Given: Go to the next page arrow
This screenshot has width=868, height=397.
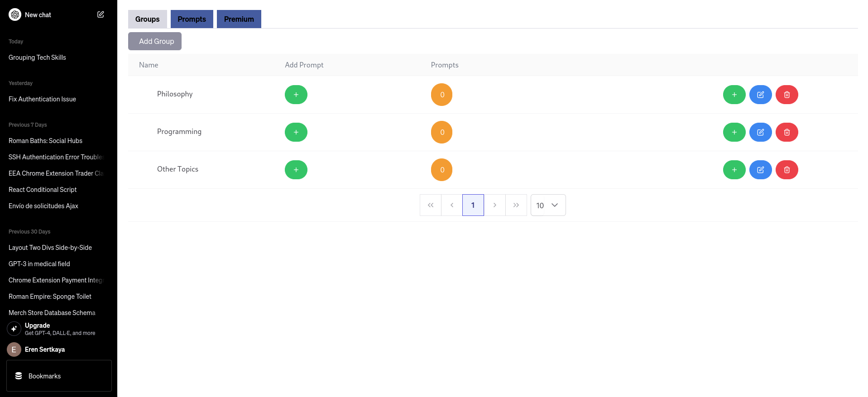Looking at the screenshot, I should (x=494, y=205).
